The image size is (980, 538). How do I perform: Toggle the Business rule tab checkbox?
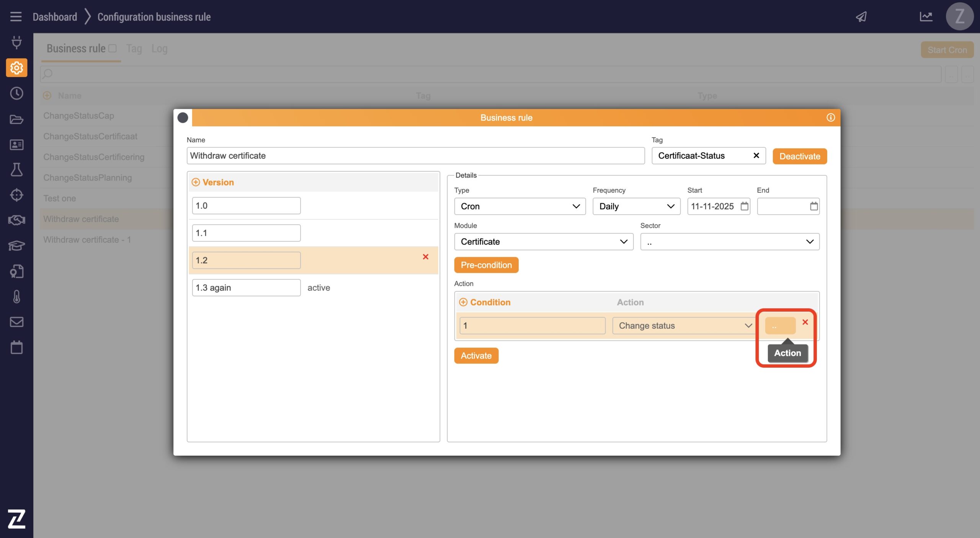[x=112, y=48]
